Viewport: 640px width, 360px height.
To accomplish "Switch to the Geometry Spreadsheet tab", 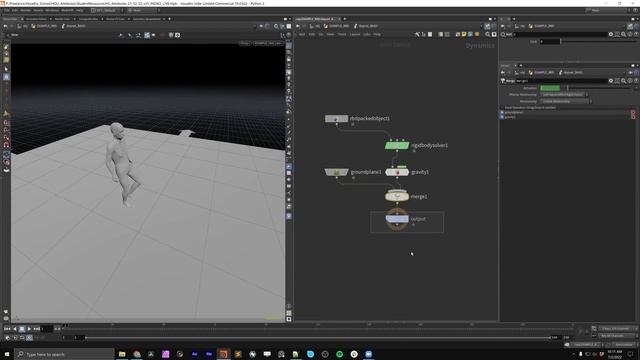I will (x=147, y=19).
